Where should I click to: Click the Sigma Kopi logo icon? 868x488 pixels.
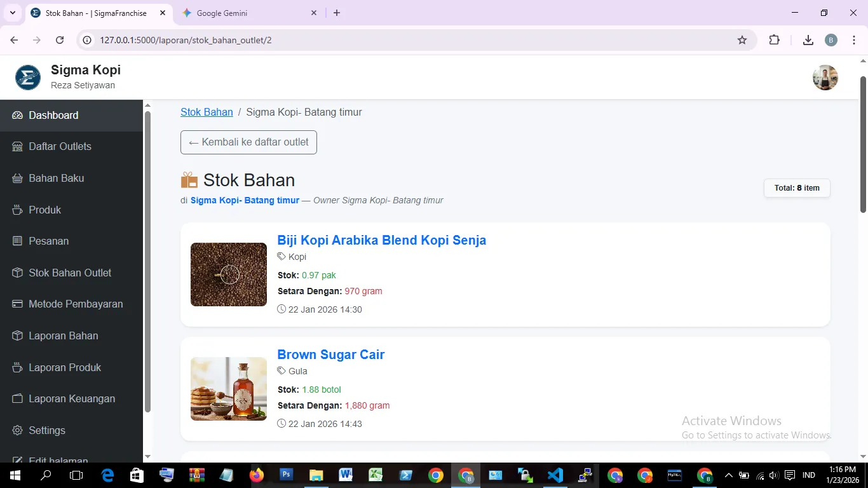(28, 78)
